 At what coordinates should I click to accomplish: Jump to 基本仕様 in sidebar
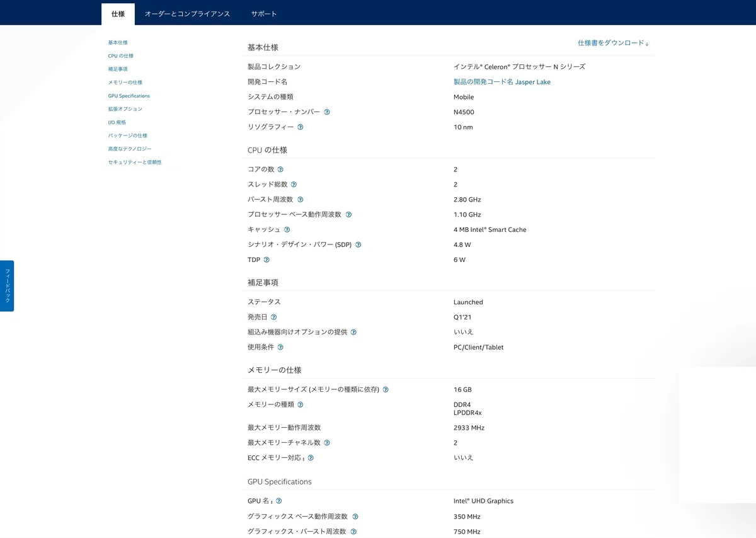(x=118, y=43)
